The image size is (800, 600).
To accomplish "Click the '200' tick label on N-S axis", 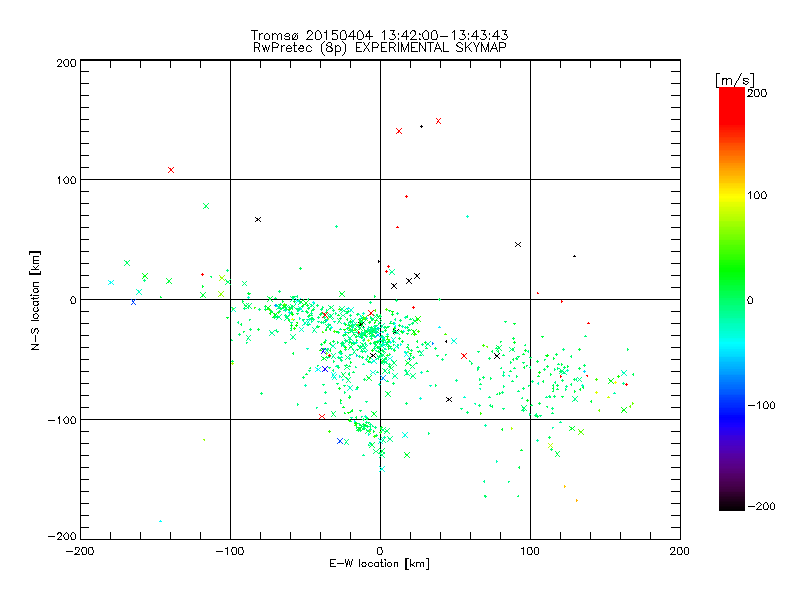I will [66, 63].
